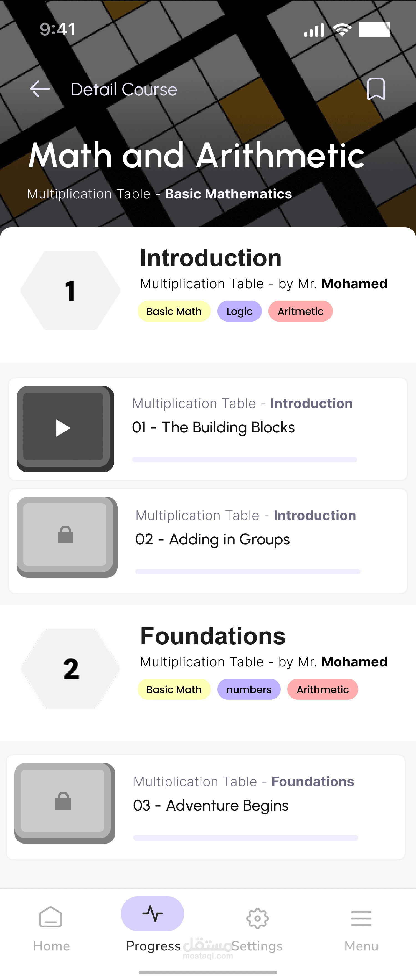416x980 pixels.
Task: Select the numbers tag under Foundations
Action: coord(249,689)
